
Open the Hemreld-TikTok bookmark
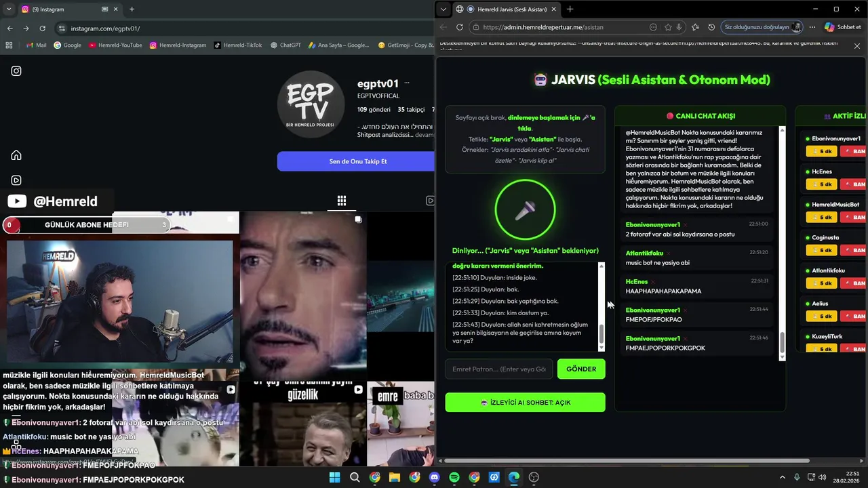(237, 45)
